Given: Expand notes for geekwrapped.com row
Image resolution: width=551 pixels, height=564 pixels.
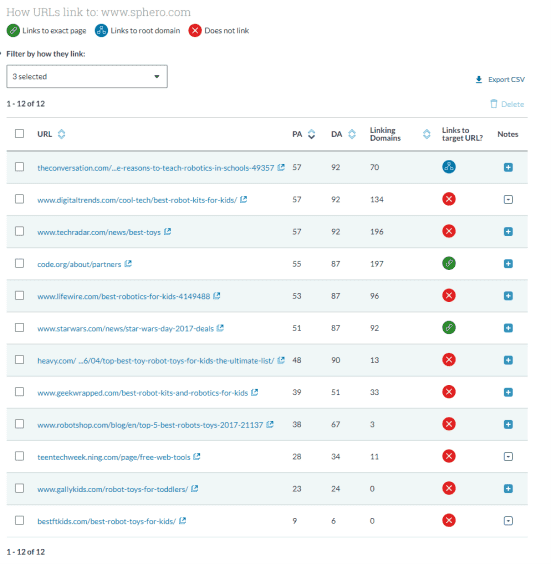Looking at the screenshot, I should pyautogui.click(x=508, y=392).
